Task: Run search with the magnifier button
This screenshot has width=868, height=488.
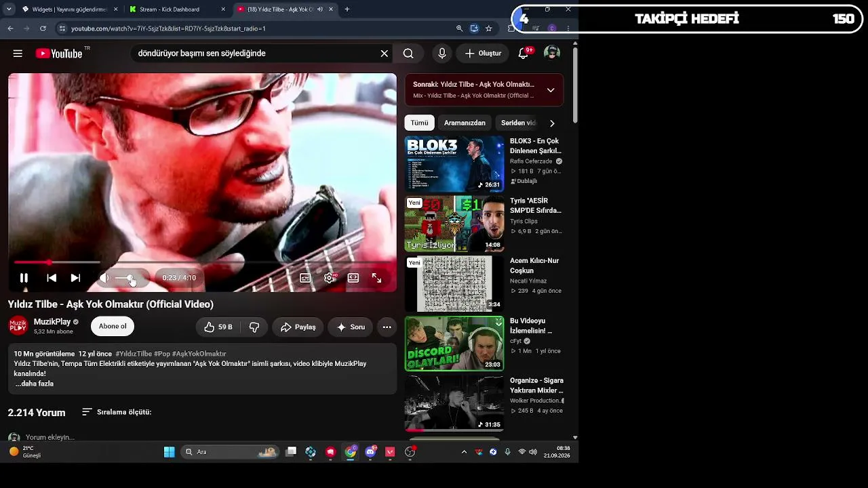Action: [x=408, y=54]
